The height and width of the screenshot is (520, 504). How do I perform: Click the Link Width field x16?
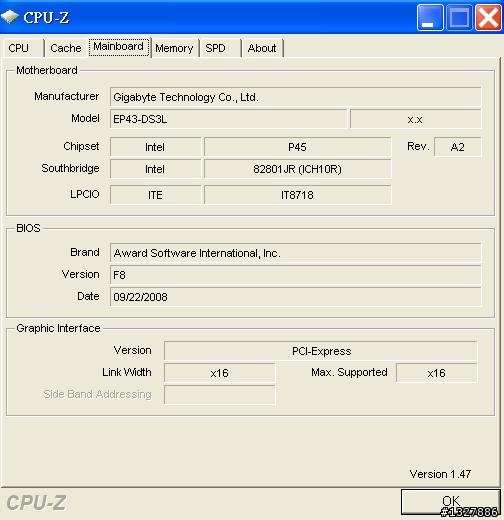tap(219, 373)
